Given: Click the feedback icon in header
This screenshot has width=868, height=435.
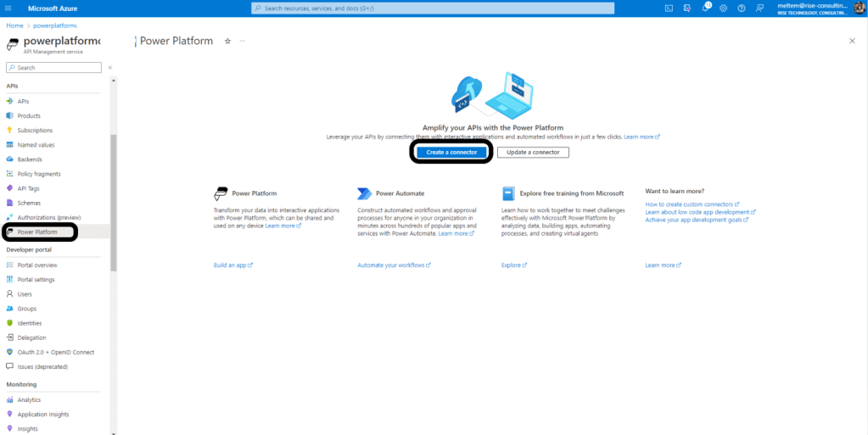Looking at the screenshot, I should pyautogui.click(x=759, y=8).
